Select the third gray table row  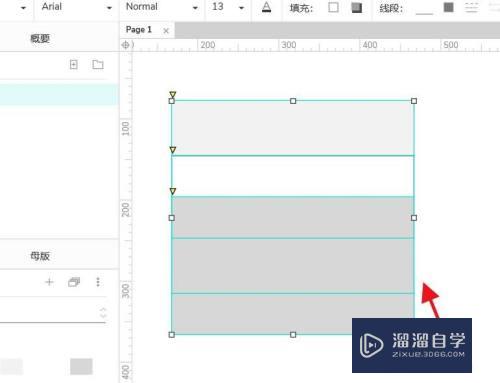tap(293, 217)
